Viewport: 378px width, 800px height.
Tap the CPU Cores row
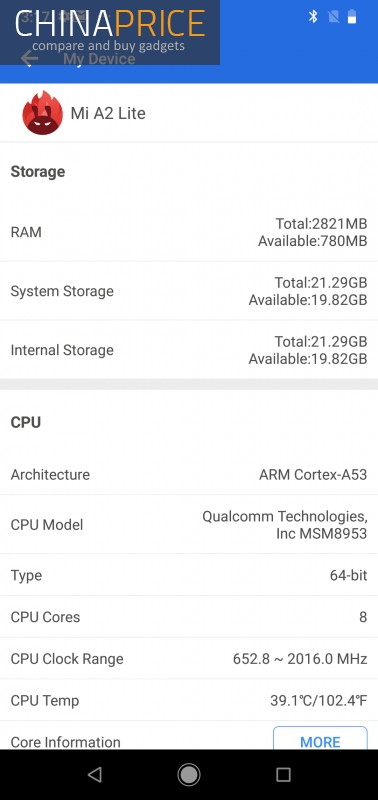pos(189,617)
